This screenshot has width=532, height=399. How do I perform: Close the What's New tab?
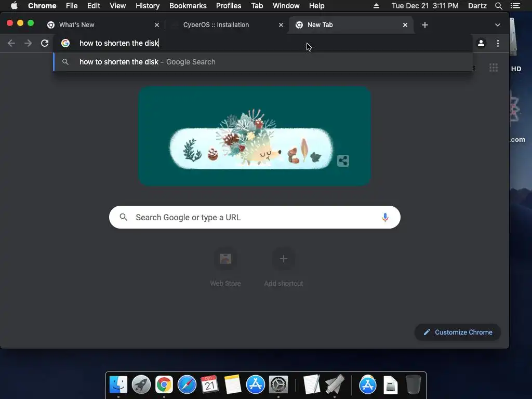click(157, 25)
